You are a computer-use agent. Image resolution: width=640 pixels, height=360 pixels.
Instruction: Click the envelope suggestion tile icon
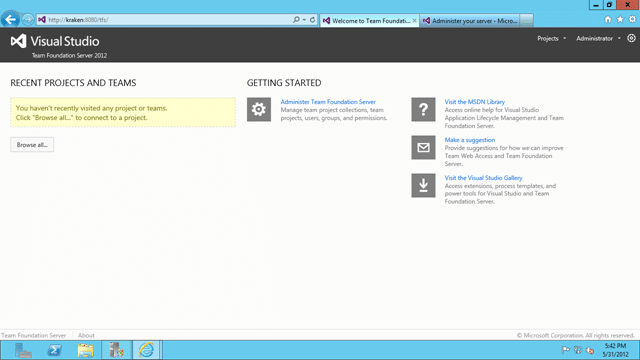423,147
